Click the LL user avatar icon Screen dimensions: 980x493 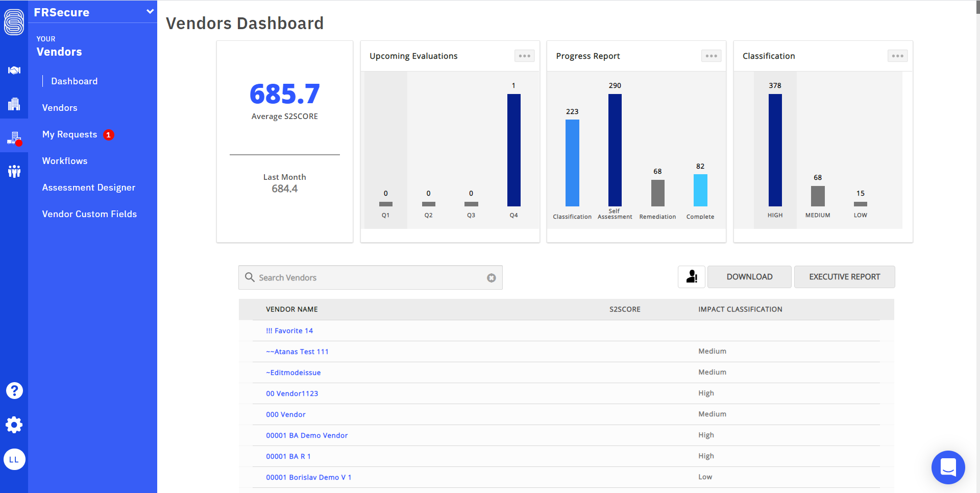point(14,459)
